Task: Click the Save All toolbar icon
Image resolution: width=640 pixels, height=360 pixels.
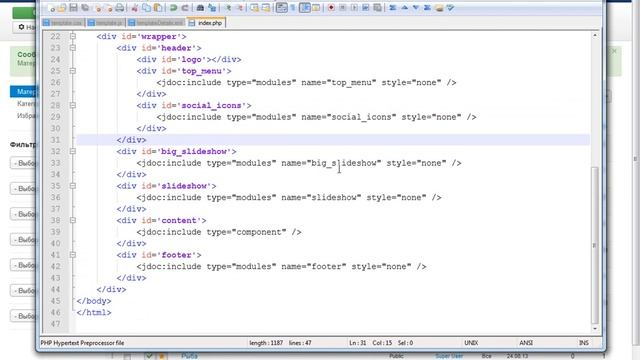Action: pyautogui.click(x=85, y=8)
